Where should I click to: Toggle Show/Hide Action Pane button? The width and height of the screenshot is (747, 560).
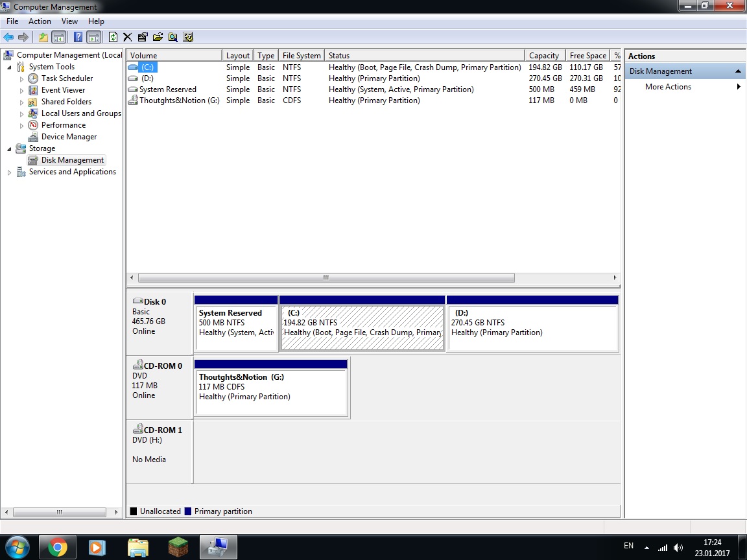[x=93, y=37]
